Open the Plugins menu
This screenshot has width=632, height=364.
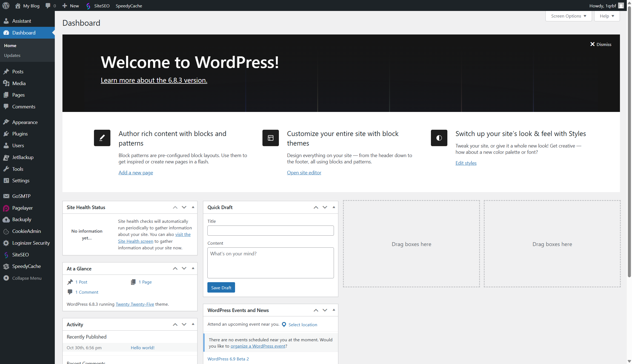[20, 134]
